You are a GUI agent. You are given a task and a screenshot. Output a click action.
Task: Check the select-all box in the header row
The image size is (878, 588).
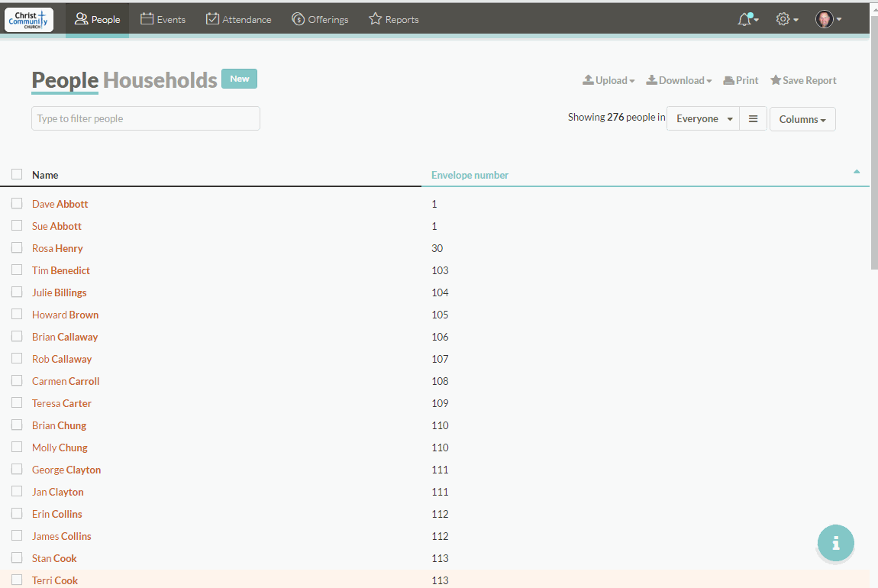pyautogui.click(x=16, y=173)
